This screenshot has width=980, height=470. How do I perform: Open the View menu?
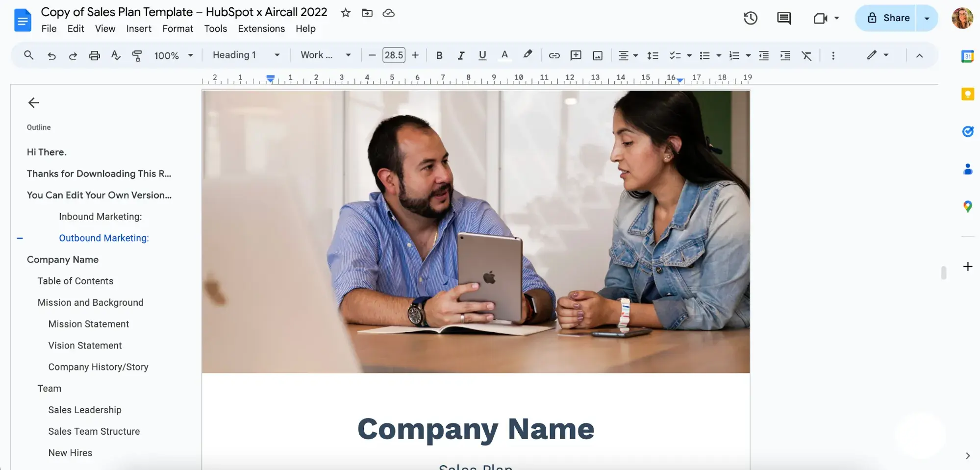(105, 28)
